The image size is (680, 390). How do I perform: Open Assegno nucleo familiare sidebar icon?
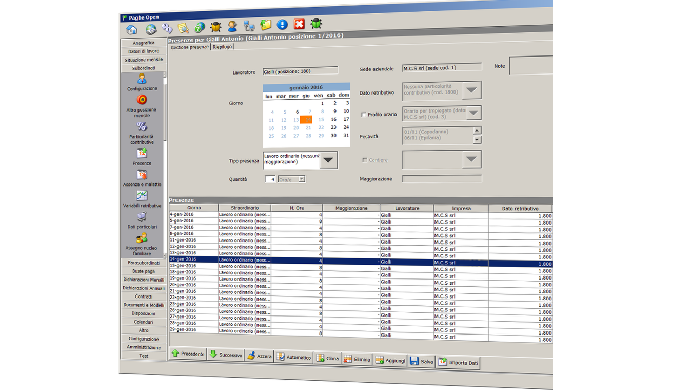pyautogui.click(x=142, y=244)
